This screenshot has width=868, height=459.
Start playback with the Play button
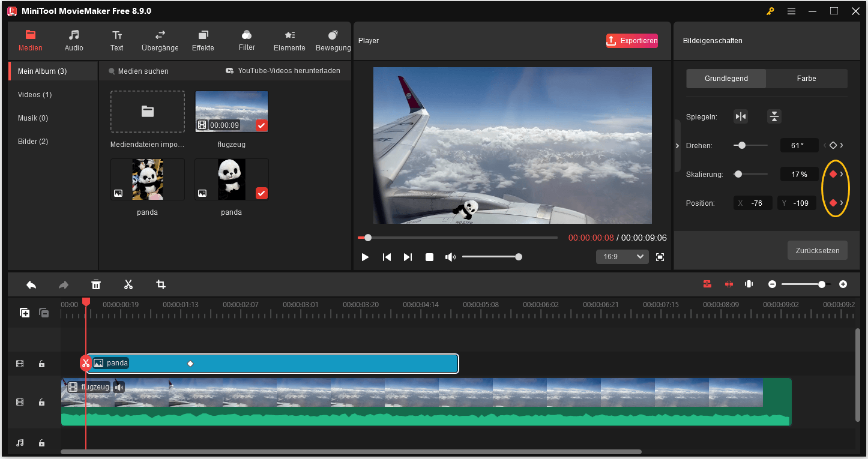365,257
